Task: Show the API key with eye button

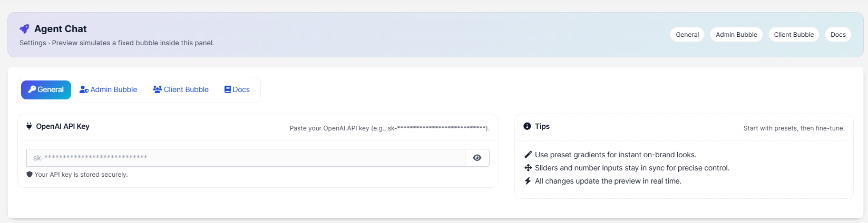Action: click(x=477, y=158)
